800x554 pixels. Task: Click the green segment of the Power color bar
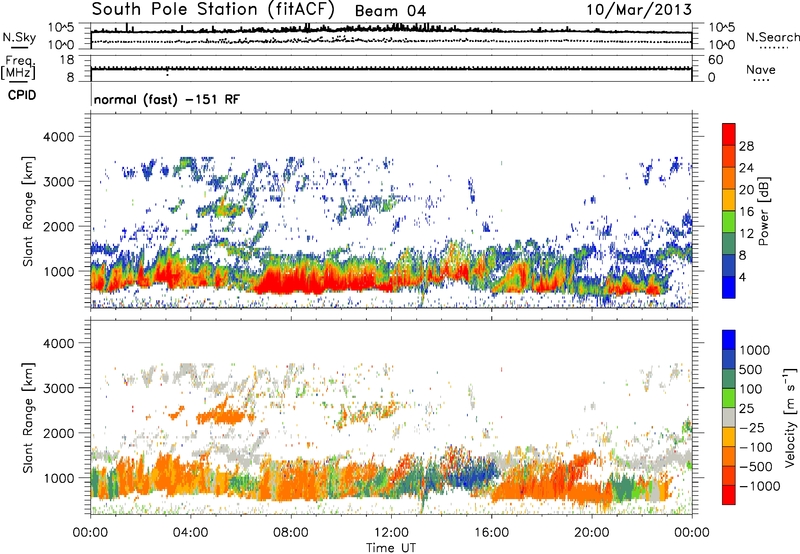pyautogui.click(x=729, y=221)
